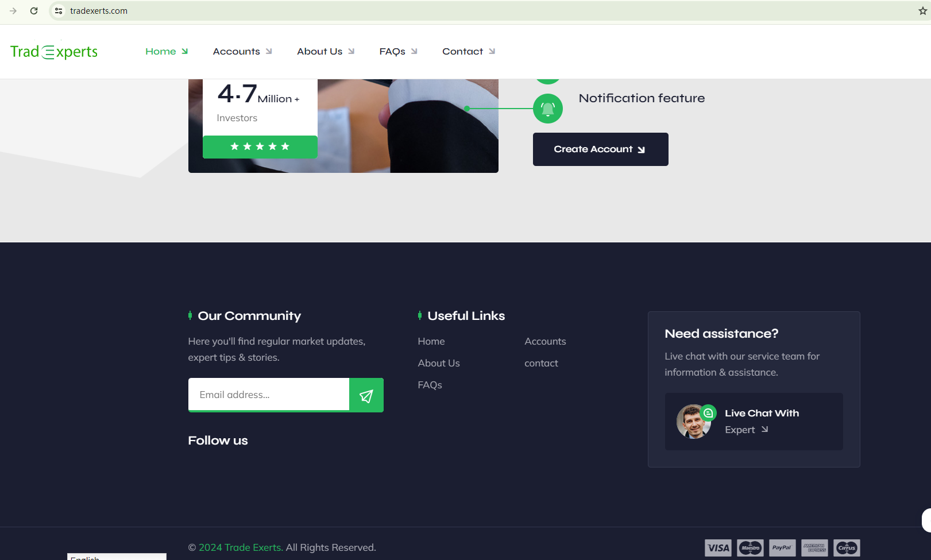This screenshot has width=931, height=560.
Task: Click the green notification bell icon
Action: [547, 109]
